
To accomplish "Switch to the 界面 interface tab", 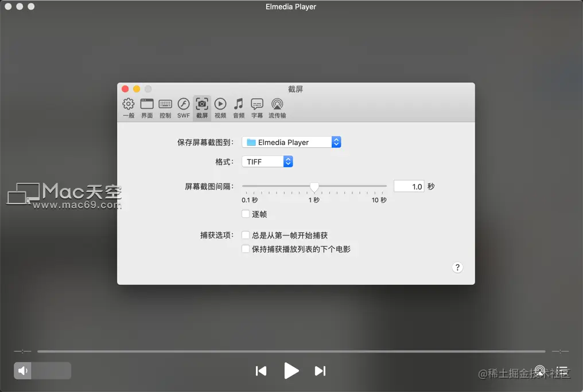I will [147, 108].
